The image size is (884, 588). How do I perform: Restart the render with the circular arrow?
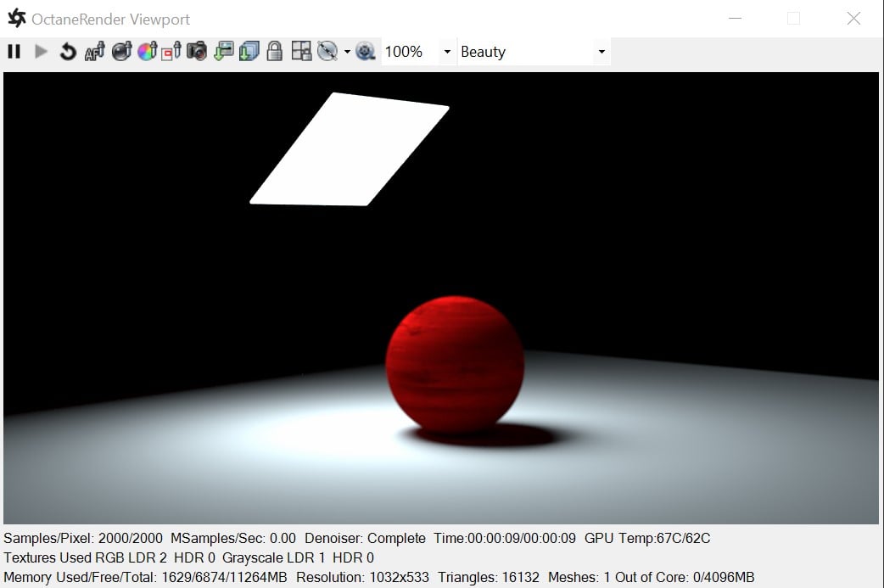point(68,52)
